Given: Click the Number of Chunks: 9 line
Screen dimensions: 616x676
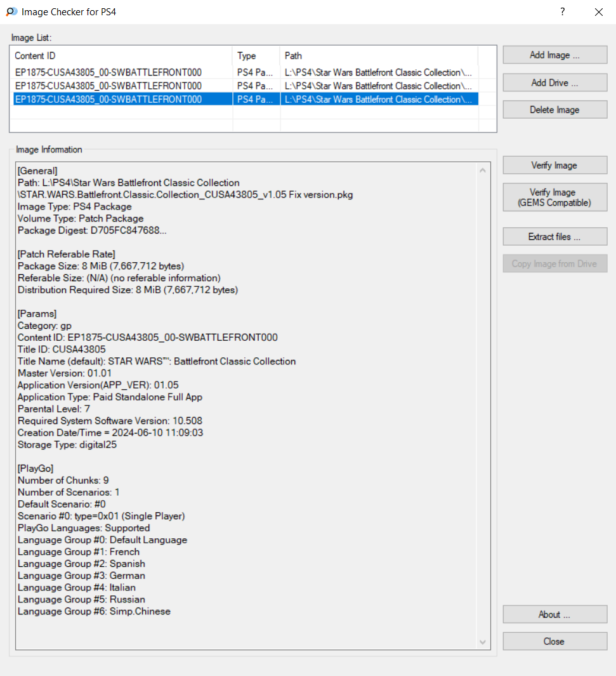Looking at the screenshot, I should (63, 480).
